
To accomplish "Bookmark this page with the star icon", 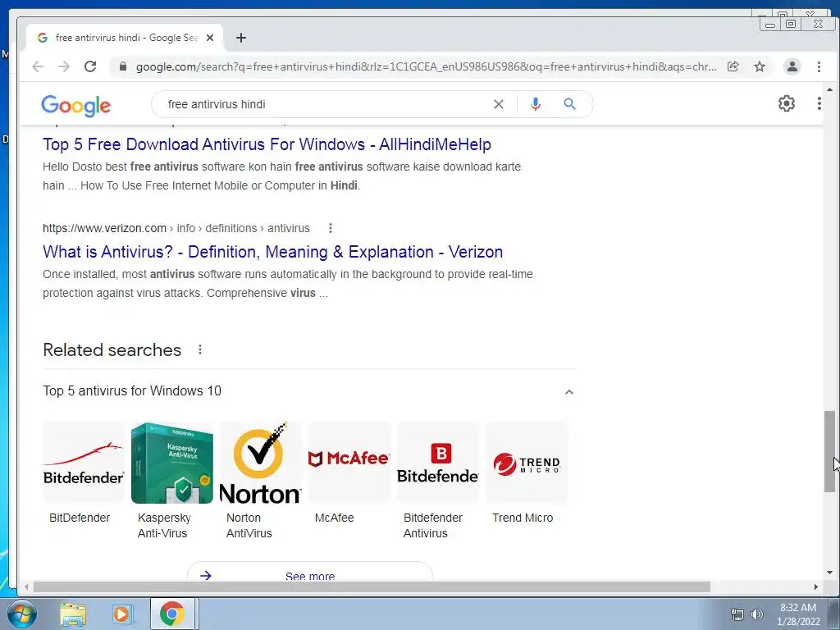I will pyautogui.click(x=760, y=66).
